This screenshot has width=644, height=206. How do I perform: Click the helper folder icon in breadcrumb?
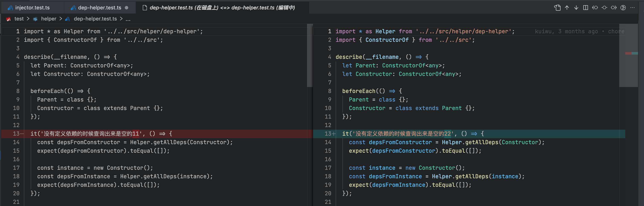click(35, 19)
